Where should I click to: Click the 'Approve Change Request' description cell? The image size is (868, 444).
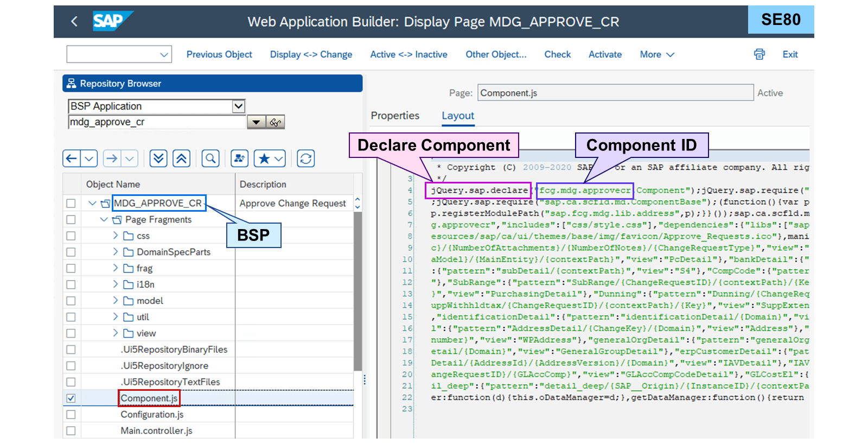293,204
